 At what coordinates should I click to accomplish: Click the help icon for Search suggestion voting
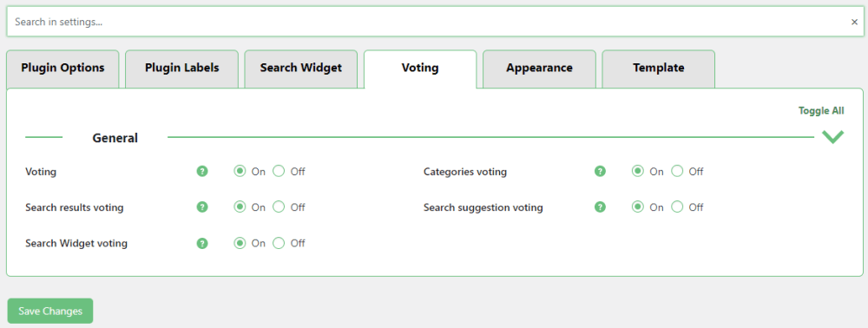coord(600,207)
